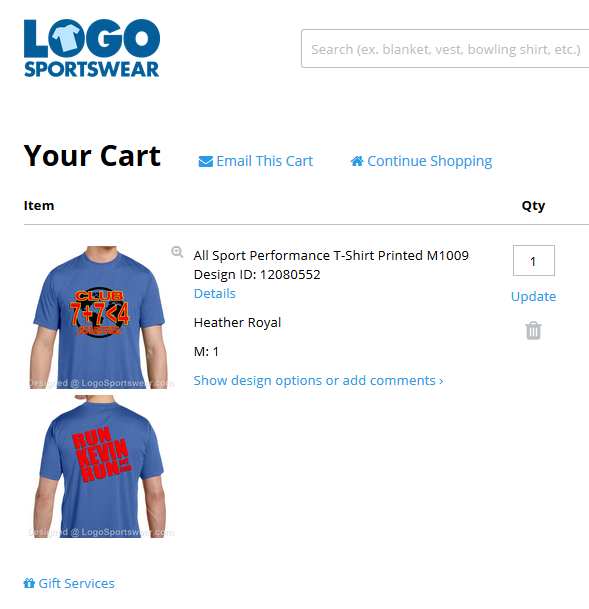Image resolution: width=589 pixels, height=609 pixels.
Task: Click the gift box icon
Action: [29, 583]
